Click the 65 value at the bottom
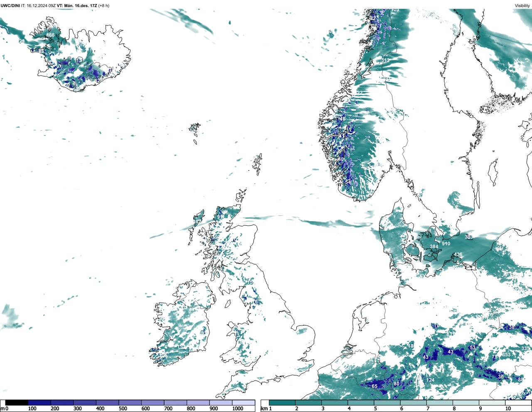The width and height of the screenshot is (532, 412). tap(374, 386)
